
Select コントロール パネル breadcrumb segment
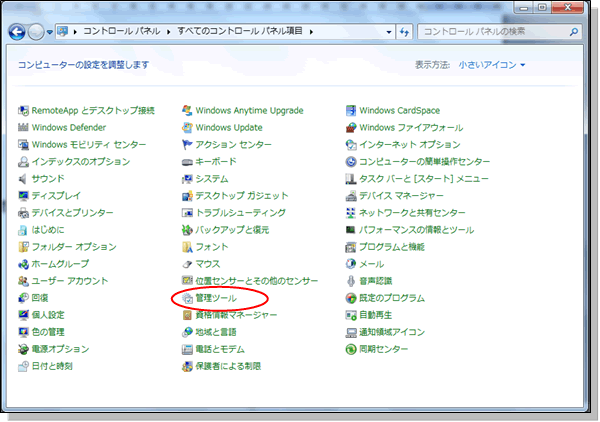(122, 31)
